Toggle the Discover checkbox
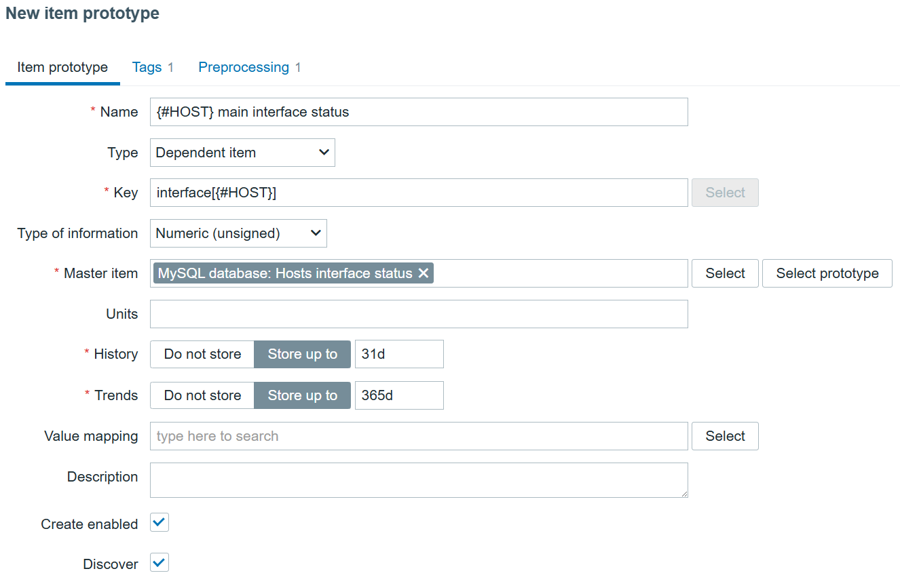 [160, 562]
